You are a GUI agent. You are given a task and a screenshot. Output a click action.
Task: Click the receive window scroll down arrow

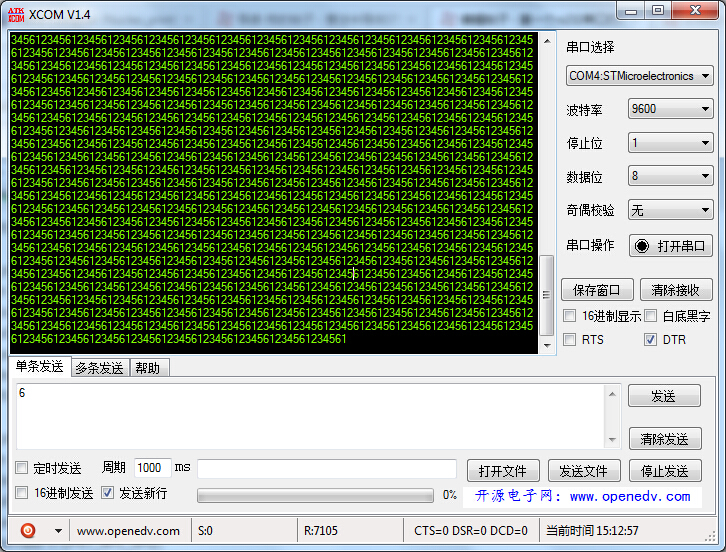pyautogui.click(x=547, y=345)
